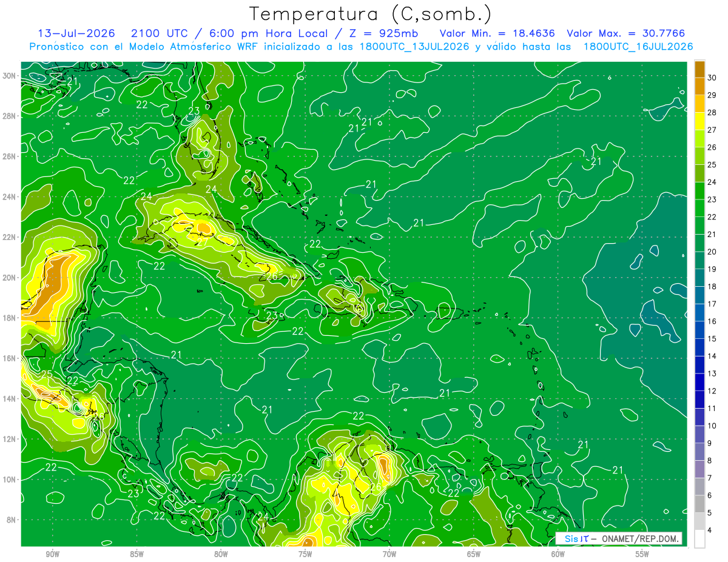
Task: Click the '55W' longitude label
Action: (x=642, y=554)
